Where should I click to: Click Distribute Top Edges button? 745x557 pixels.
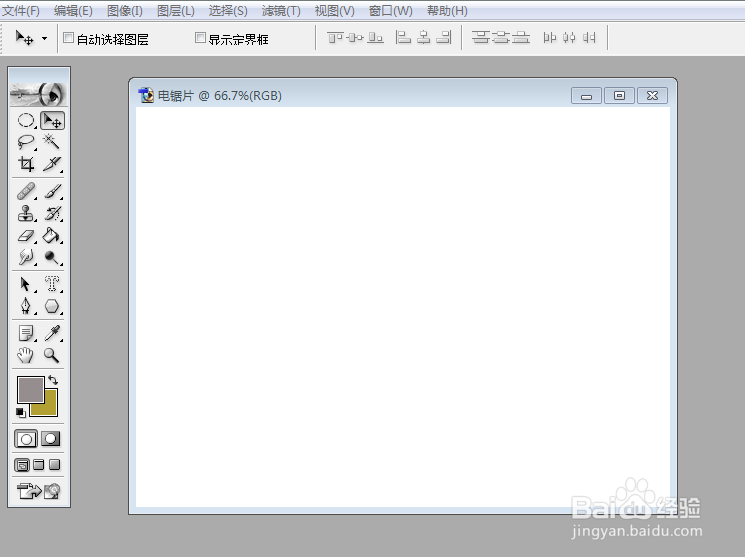481,37
